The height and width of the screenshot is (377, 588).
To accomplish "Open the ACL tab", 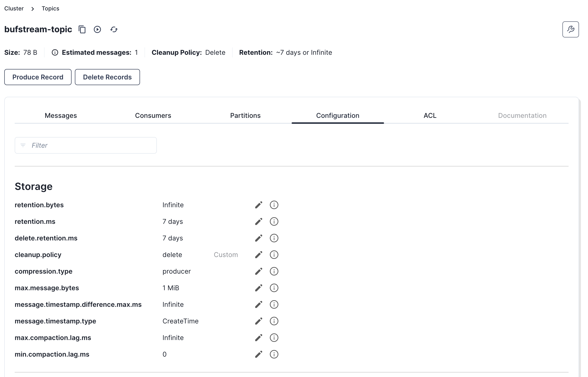I will (430, 115).
